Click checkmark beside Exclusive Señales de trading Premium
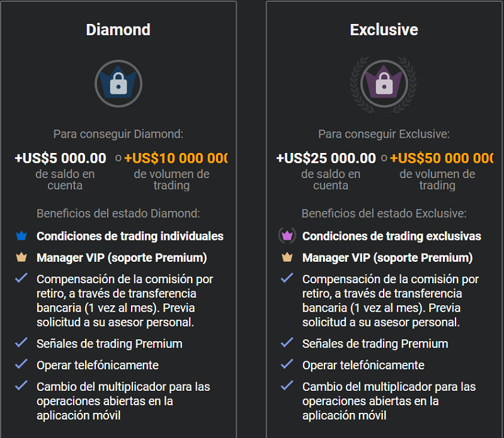 coord(287,343)
